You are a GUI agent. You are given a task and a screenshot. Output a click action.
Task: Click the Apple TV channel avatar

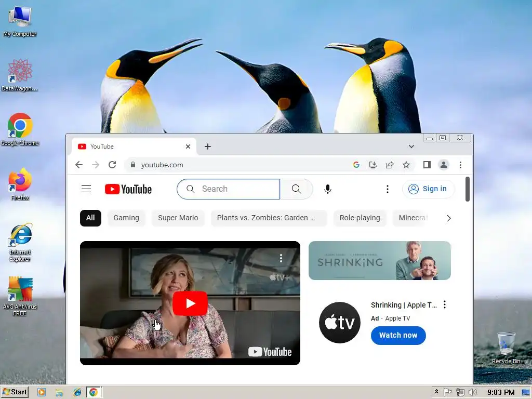coord(340,322)
